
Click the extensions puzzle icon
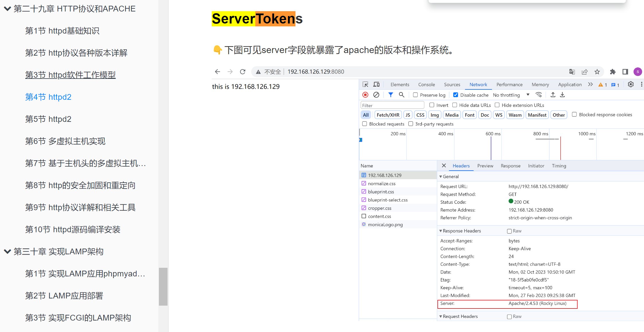pyautogui.click(x=612, y=72)
